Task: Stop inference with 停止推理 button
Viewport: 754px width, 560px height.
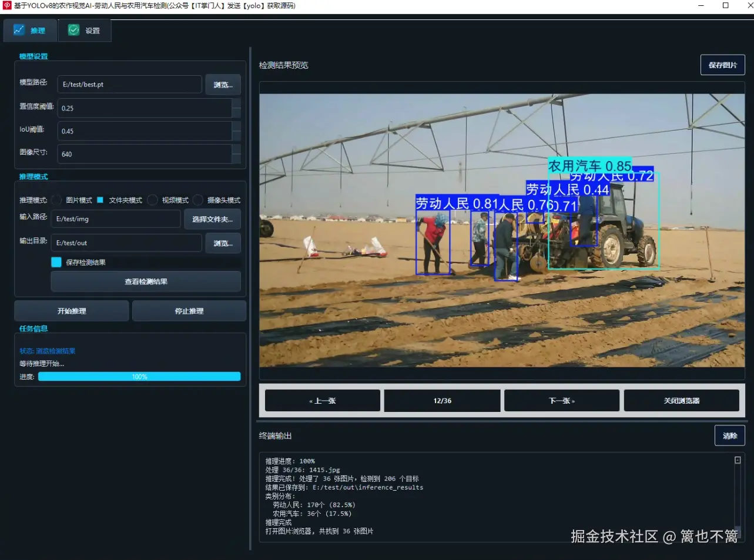Action: [x=189, y=311]
